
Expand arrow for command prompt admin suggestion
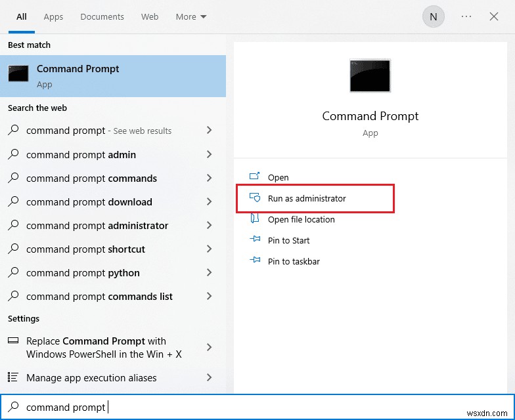coord(210,155)
